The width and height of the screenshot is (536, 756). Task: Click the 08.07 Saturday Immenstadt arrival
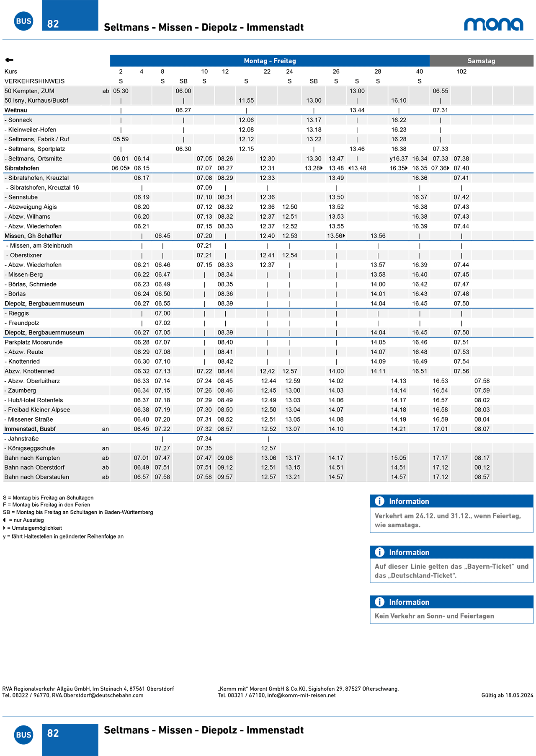pos(482,429)
